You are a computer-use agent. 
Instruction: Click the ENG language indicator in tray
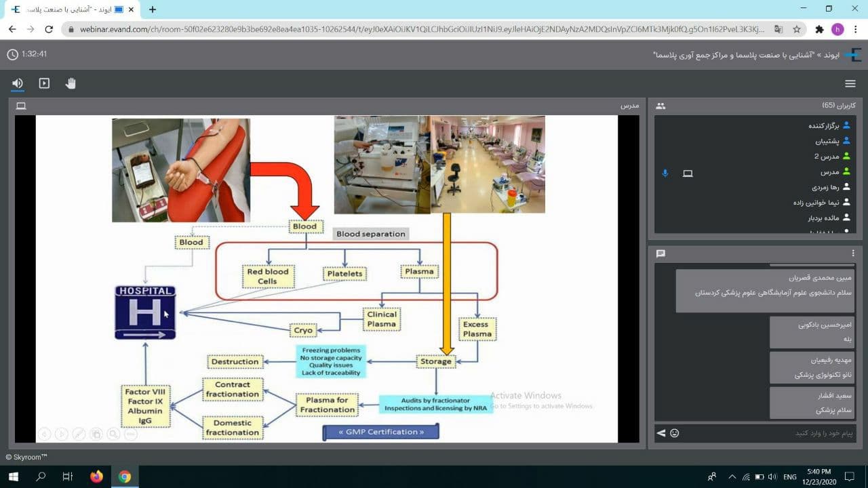789,477
